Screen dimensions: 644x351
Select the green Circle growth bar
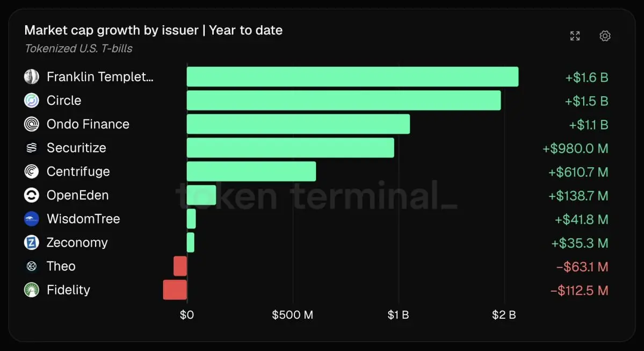(x=344, y=101)
